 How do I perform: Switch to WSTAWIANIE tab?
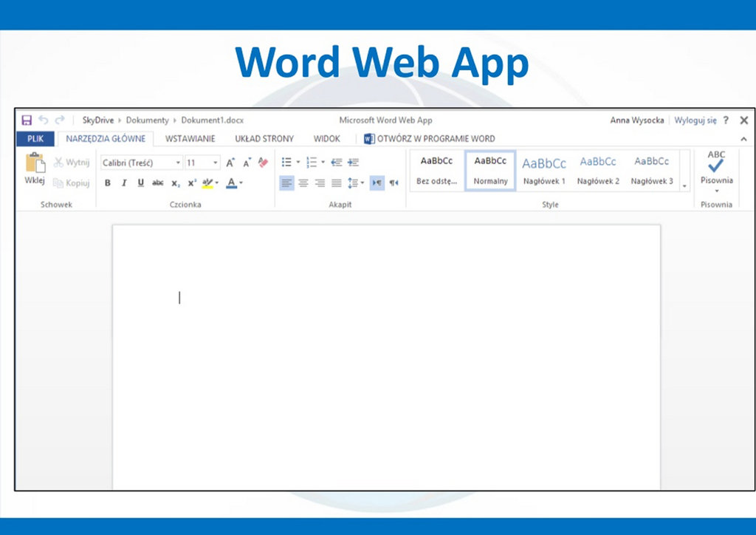coord(190,139)
